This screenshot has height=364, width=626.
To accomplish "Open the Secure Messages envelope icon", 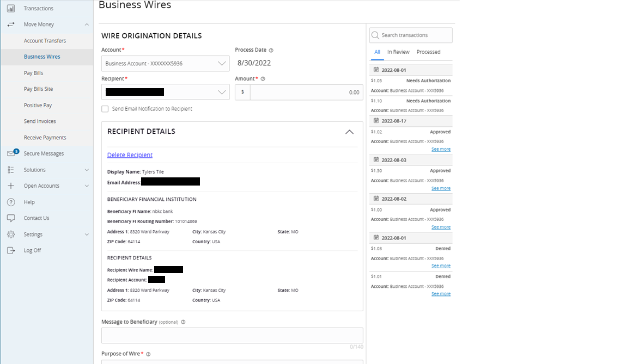I will [x=11, y=153].
